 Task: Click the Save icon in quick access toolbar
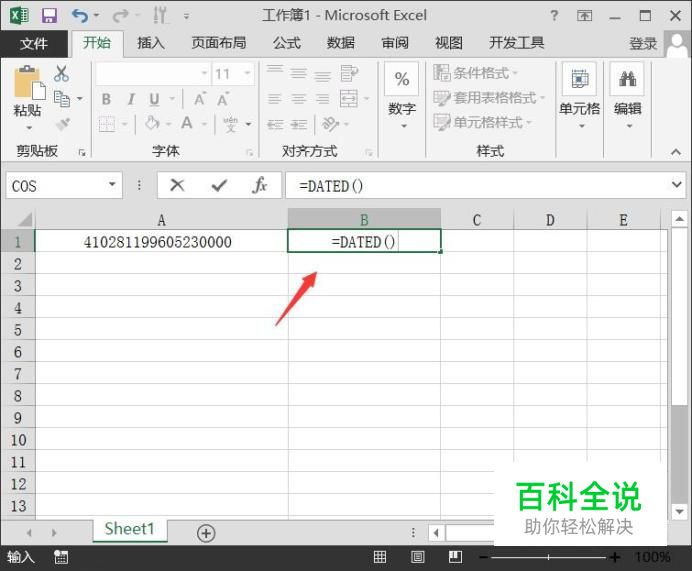tap(49, 16)
